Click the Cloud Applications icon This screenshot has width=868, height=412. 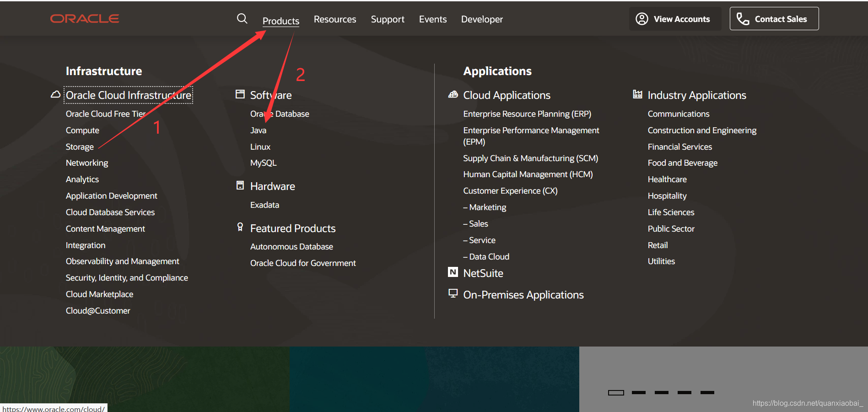[x=453, y=94]
